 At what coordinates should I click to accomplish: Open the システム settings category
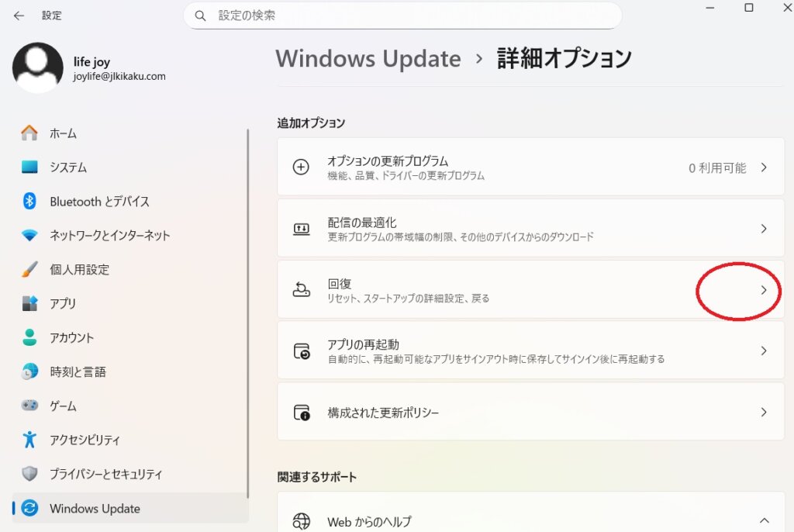pyautogui.click(x=68, y=168)
